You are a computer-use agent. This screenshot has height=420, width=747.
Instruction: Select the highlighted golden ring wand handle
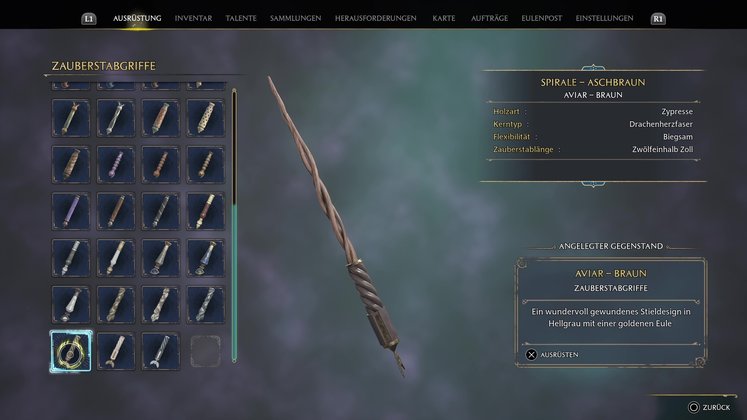(x=71, y=351)
